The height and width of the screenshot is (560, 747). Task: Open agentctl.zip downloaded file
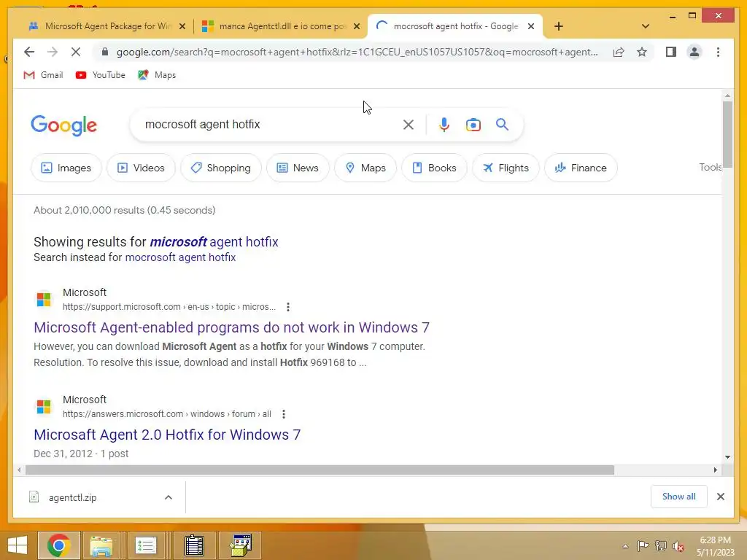pyautogui.click(x=73, y=497)
